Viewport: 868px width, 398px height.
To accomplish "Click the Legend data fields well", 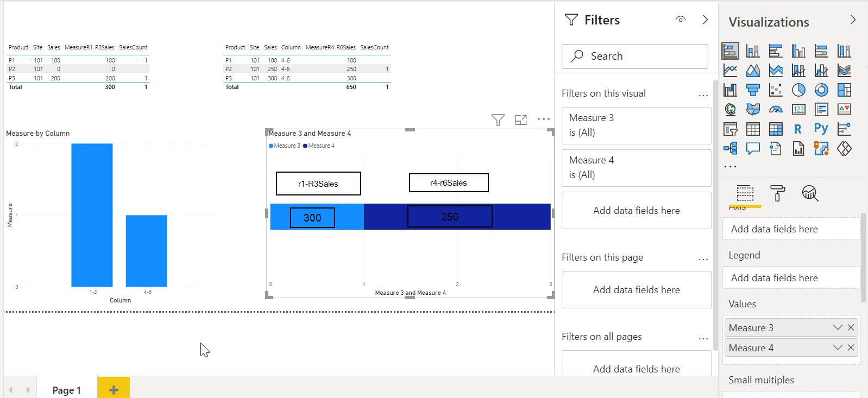I will tap(791, 277).
